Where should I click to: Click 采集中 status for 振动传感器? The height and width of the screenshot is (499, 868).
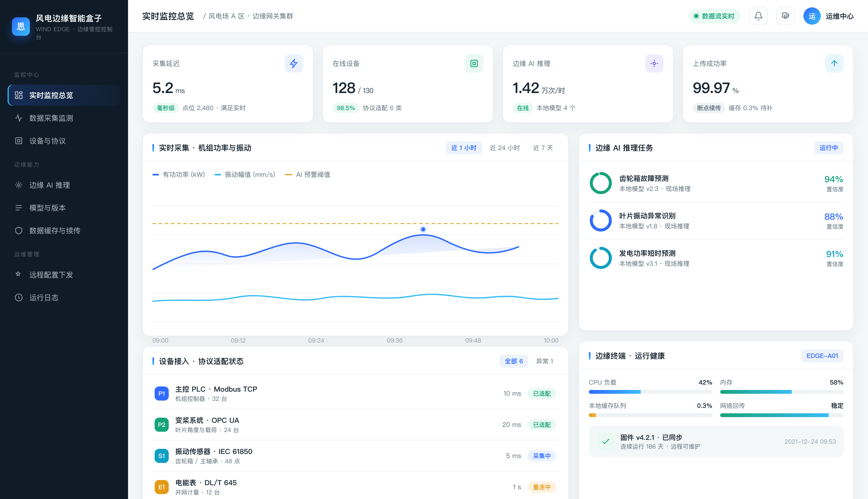pyautogui.click(x=542, y=456)
